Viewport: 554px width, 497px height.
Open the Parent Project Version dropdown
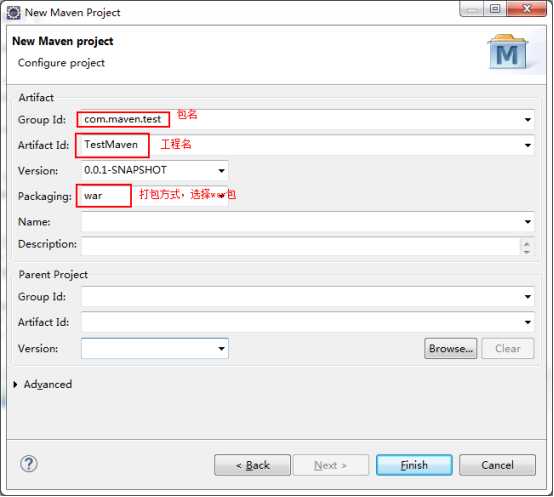[221, 349]
